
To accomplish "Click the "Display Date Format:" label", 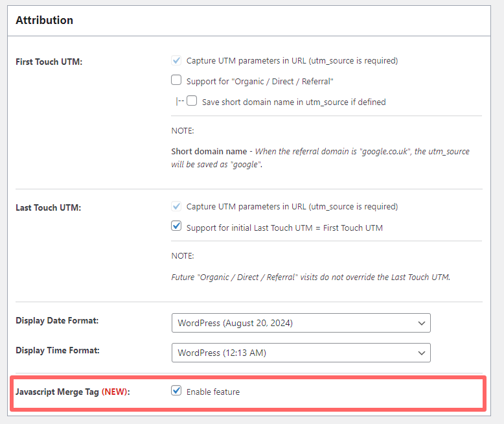I will tap(57, 320).
